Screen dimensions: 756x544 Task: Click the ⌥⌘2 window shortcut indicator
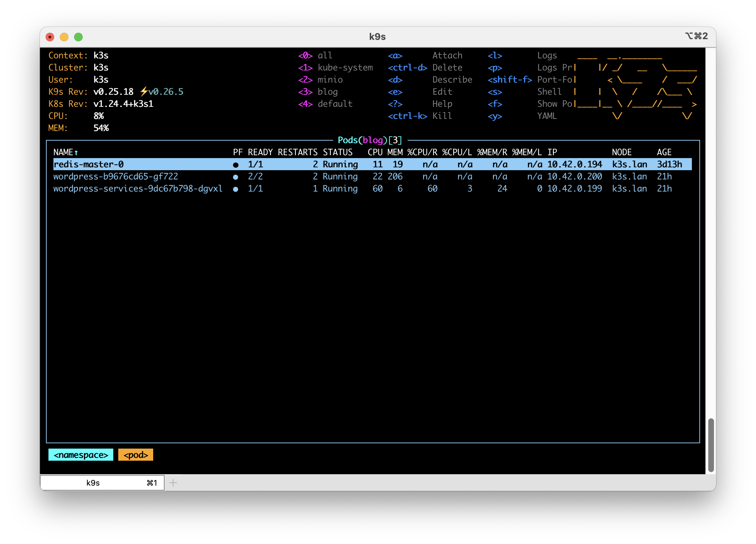coord(697,36)
